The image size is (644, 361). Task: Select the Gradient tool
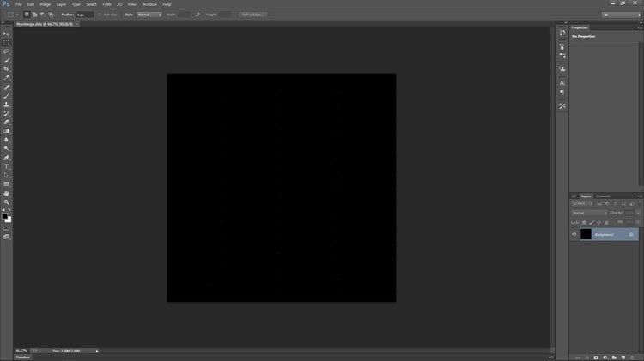click(x=6, y=131)
